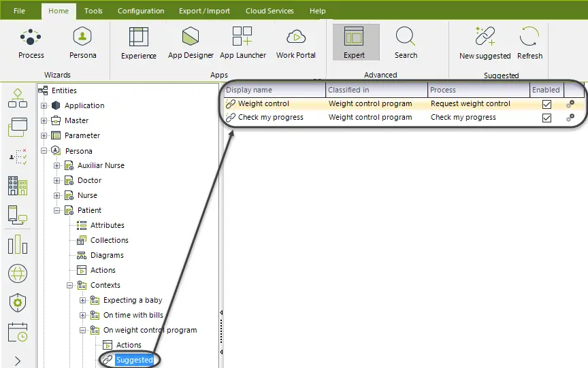Viewport: 588px width, 368px height.
Task: Collapse the On weight control program context
Action: click(x=82, y=331)
